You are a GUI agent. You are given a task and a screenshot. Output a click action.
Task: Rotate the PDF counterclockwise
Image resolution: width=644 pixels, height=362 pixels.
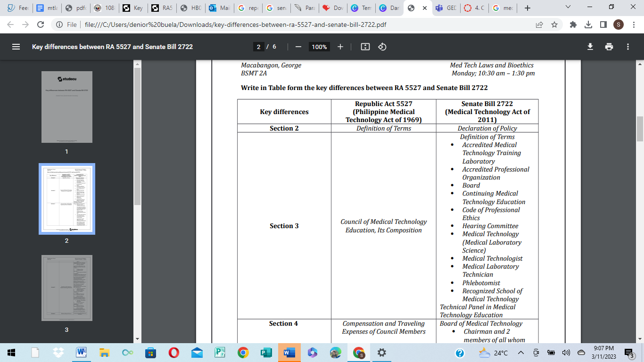[x=382, y=47]
